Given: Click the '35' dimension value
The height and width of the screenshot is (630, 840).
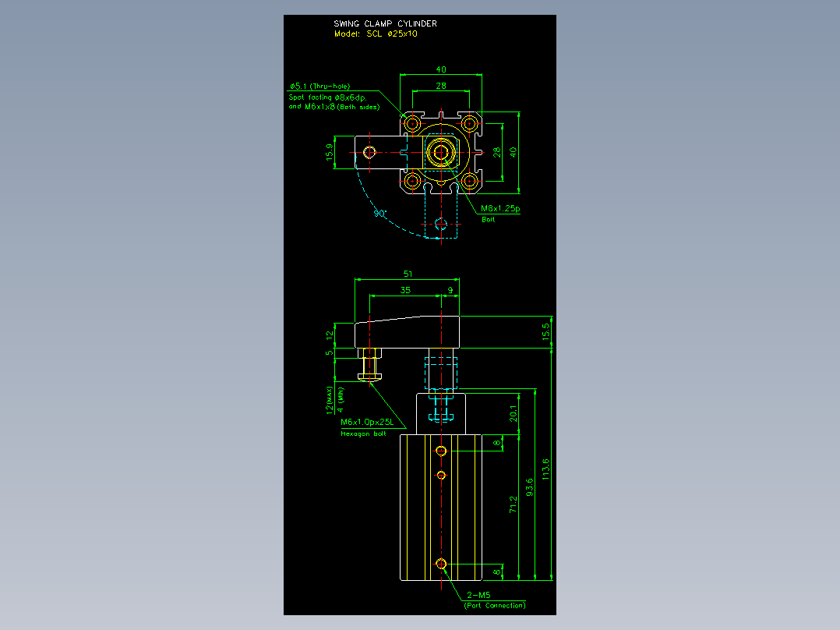Looking at the screenshot, I should 405,290.
